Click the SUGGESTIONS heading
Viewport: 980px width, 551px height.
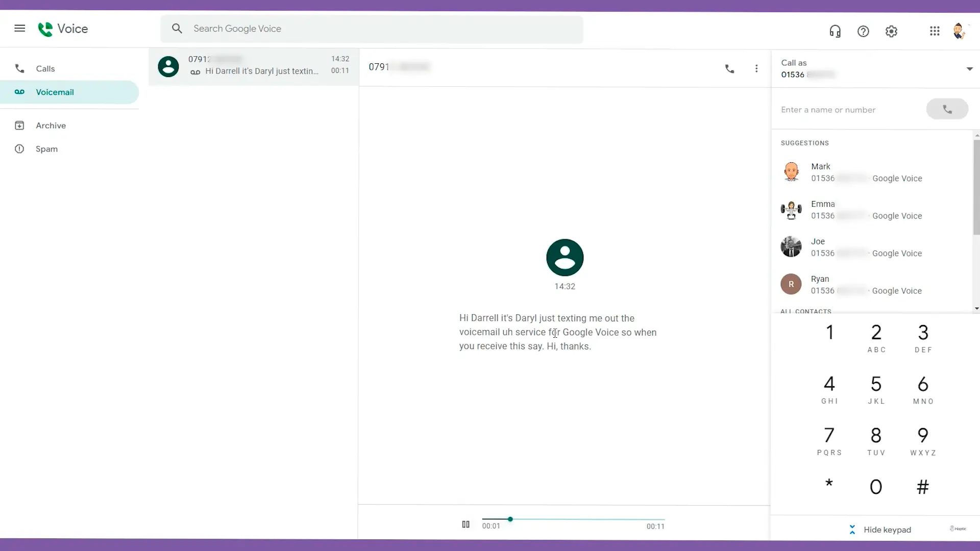point(804,143)
